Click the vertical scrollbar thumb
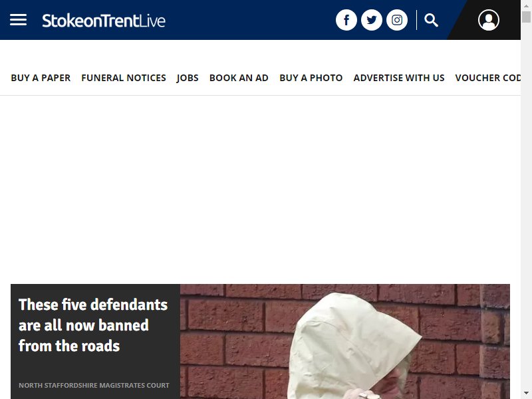 [526, 17]
